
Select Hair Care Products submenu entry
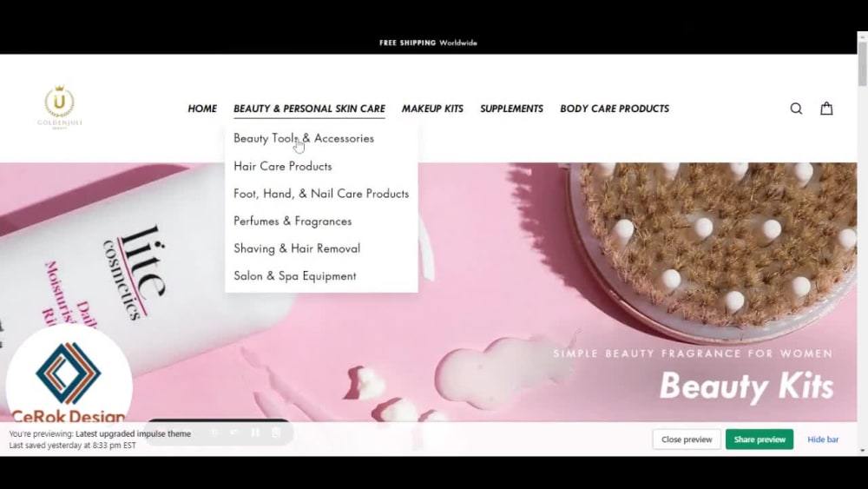pos(283,166)
